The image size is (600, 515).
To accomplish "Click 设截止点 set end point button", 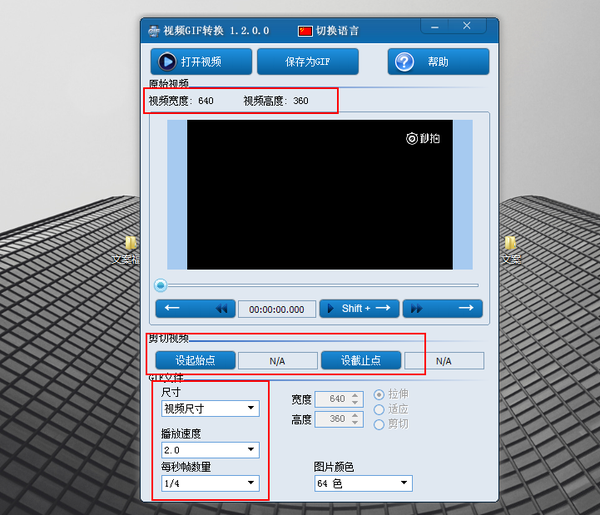I will point(361,360).
